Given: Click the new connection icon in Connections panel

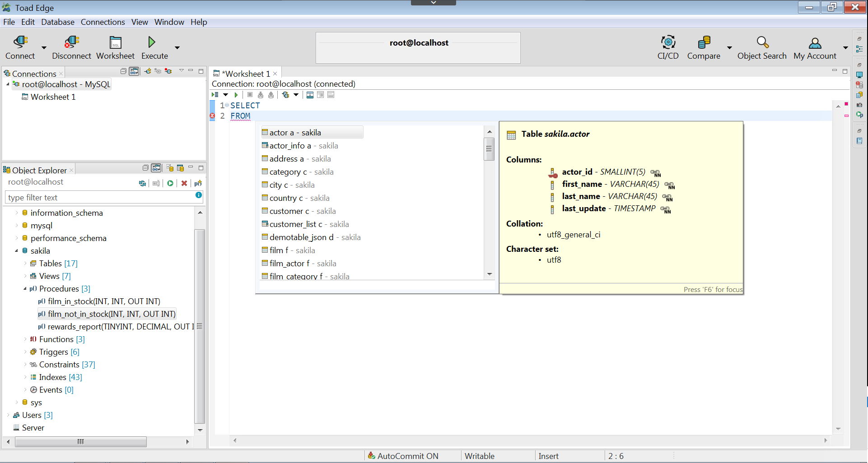Looking at the screenshot, I should point(148,71).
